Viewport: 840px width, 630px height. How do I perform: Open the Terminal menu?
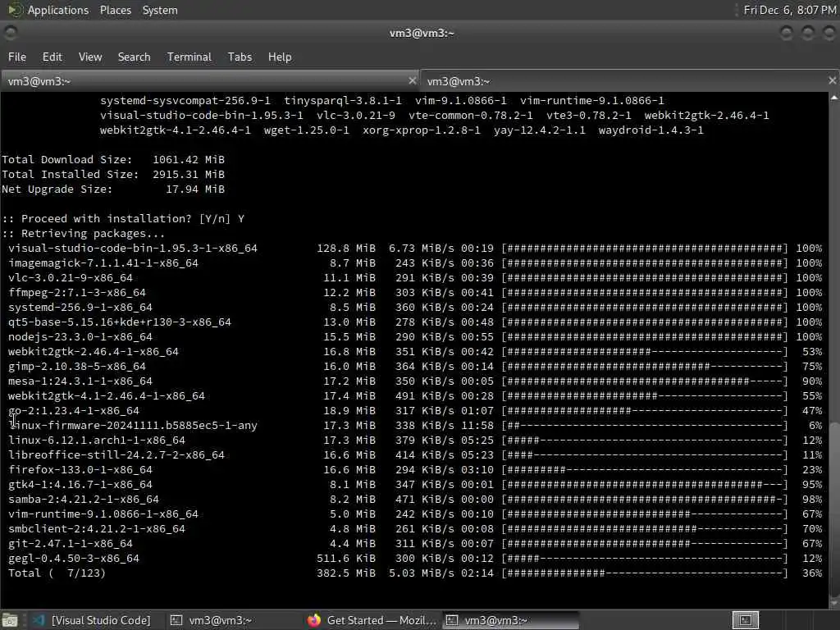tap(189, 57)
